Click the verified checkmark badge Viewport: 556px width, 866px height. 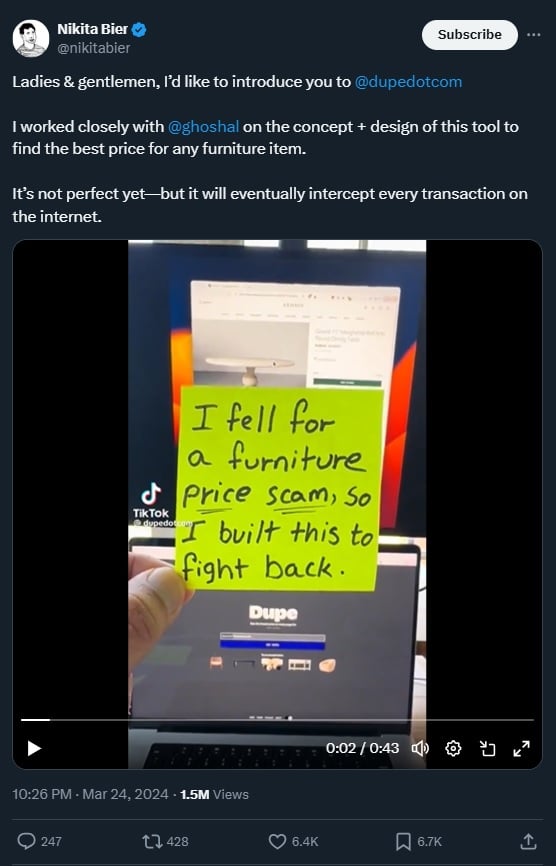139,30
